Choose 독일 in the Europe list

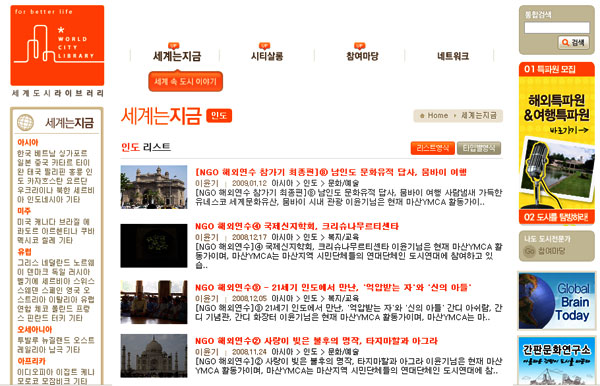coord(57,272)
